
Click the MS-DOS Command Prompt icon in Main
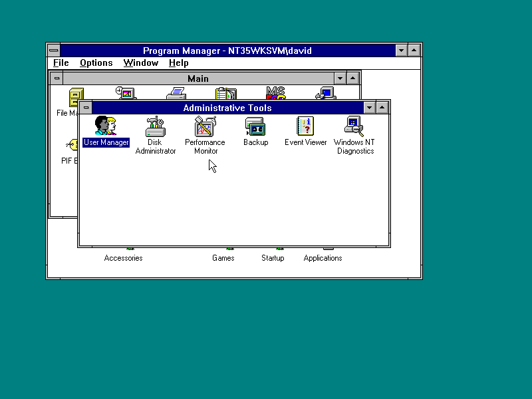pos(276,93)
